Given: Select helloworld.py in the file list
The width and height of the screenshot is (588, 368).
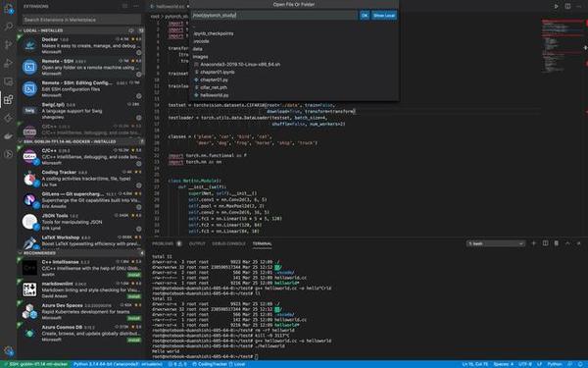Looking at the screenshot, I should point(294,95).
